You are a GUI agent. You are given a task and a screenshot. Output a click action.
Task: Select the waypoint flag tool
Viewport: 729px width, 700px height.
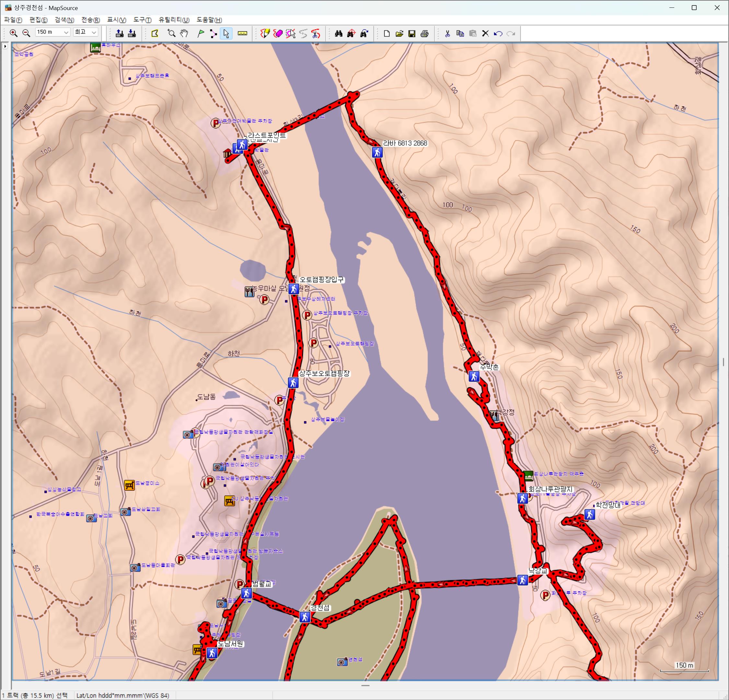tap(201, 33)
